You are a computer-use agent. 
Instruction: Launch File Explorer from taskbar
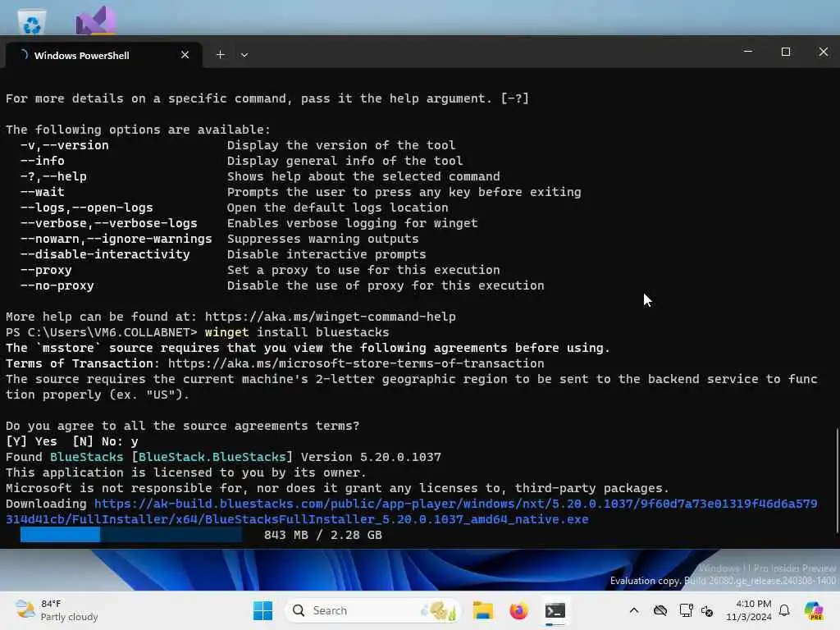click(482, 610)
